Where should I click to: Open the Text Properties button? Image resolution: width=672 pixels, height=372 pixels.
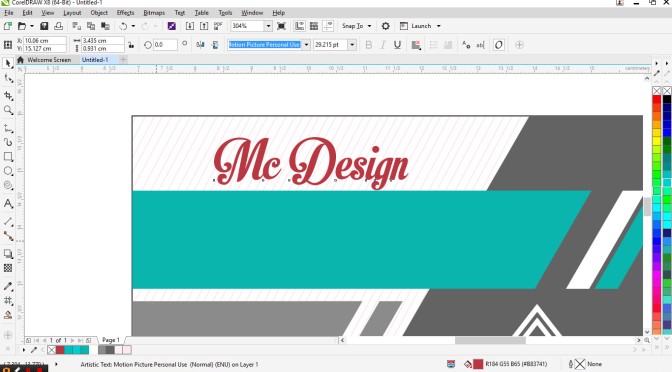coord(466,45)
